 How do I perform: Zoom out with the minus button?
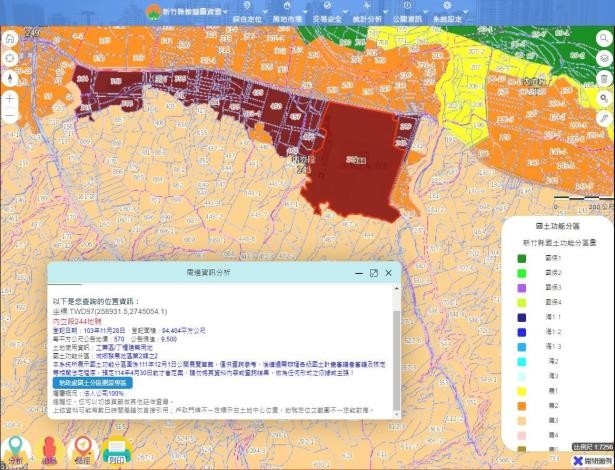point(9,116)
